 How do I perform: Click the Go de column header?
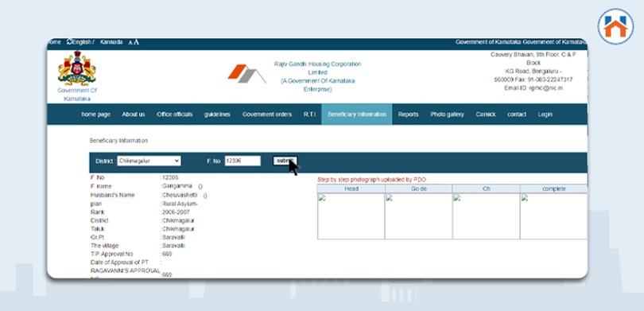(418, 189)
